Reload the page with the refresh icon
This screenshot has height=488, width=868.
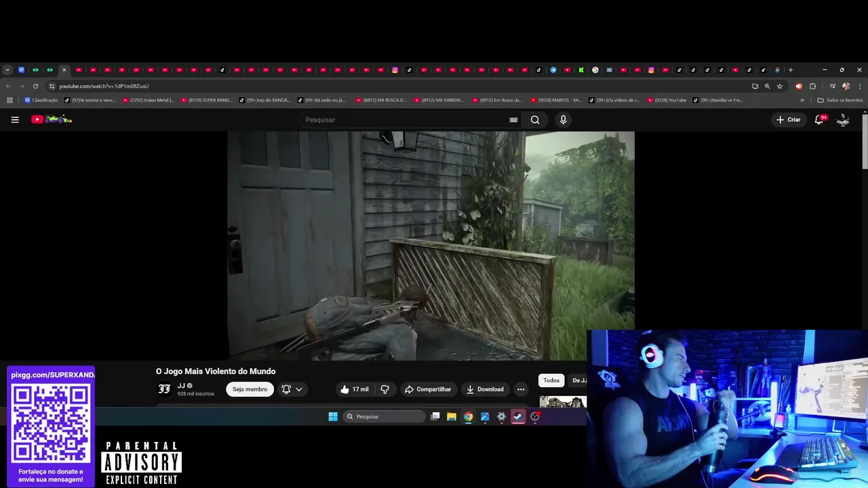click(35, 86)
